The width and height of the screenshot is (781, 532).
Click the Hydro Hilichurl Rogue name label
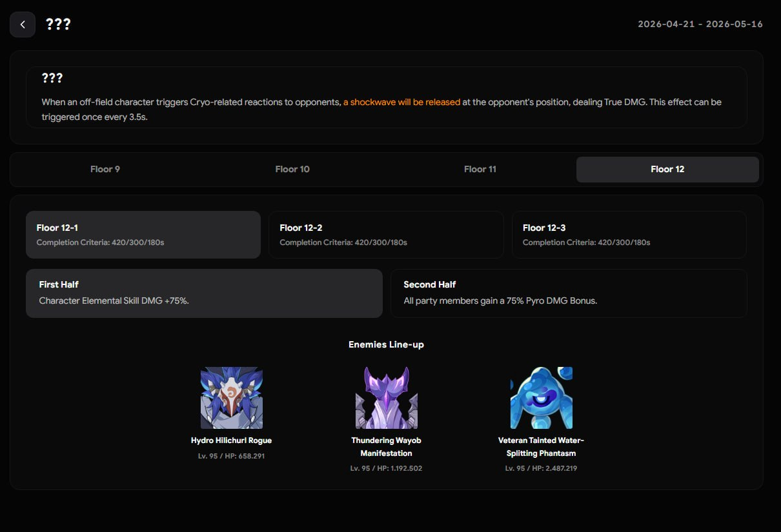pos(231,440)
